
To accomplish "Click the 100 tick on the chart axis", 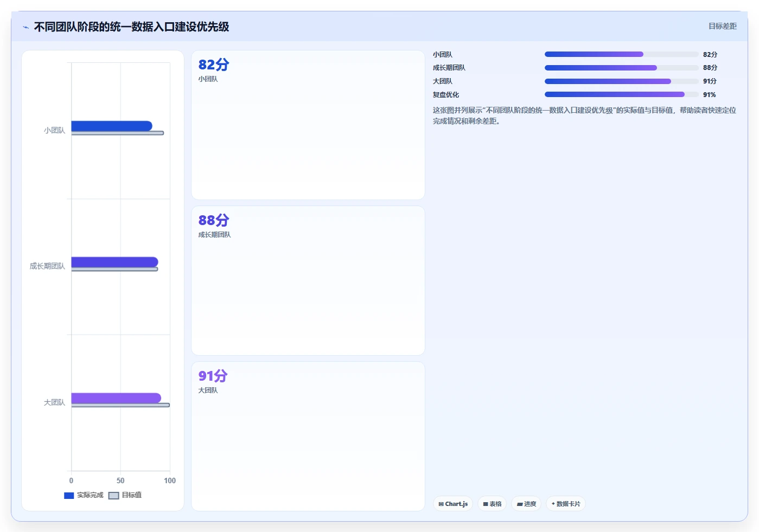I will click(x=170, y=480).
